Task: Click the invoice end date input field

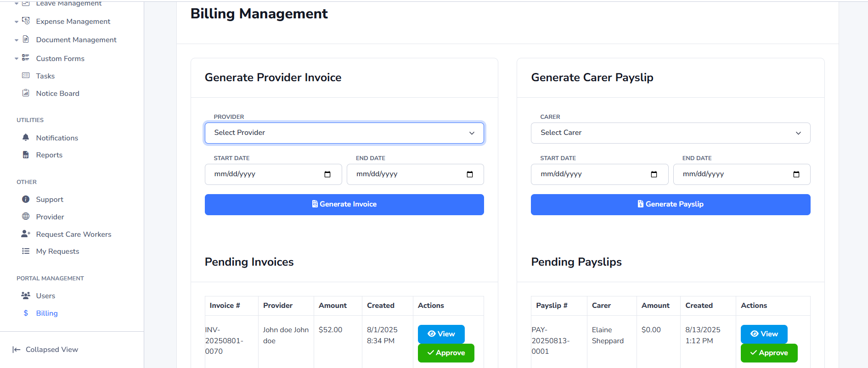Action: tap(406, 174)
